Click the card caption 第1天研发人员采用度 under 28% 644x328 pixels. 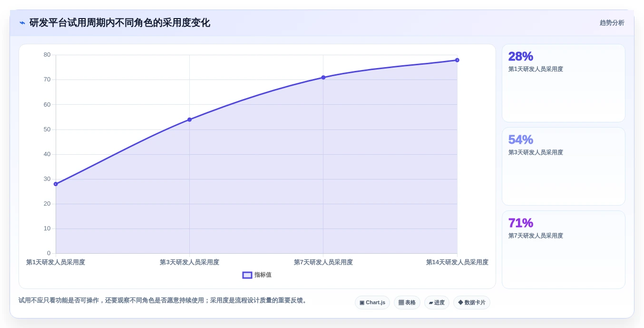[536, 69]
